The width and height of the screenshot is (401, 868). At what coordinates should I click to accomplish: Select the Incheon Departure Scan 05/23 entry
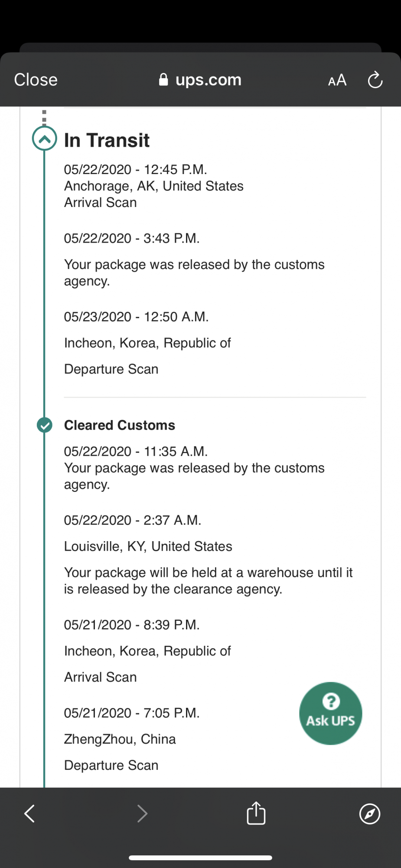click(147, 343)
